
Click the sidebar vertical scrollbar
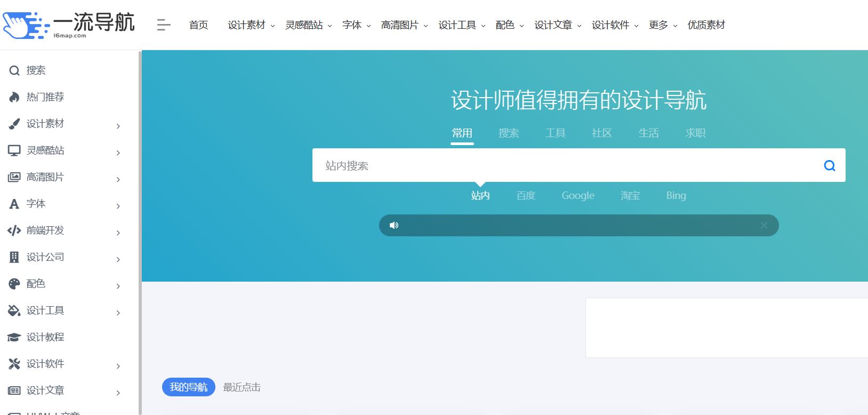tap(140, 233)
